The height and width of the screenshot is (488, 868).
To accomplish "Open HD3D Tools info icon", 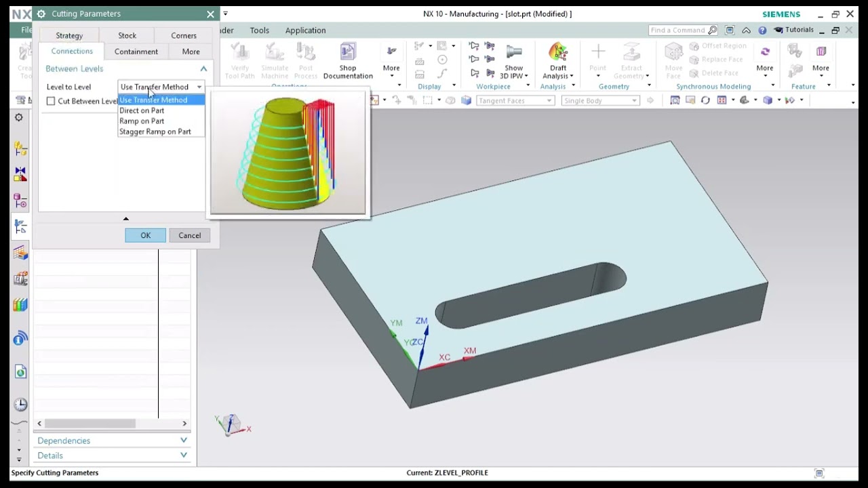I will 20,338.
